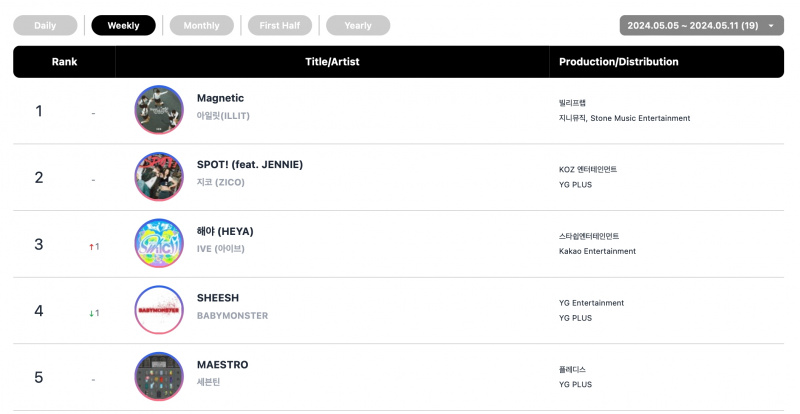Click the Rank column header

tap(64, 62)
